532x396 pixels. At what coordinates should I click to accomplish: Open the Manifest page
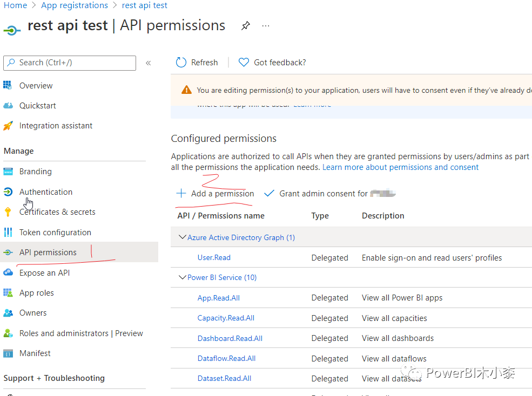[35, 353]
